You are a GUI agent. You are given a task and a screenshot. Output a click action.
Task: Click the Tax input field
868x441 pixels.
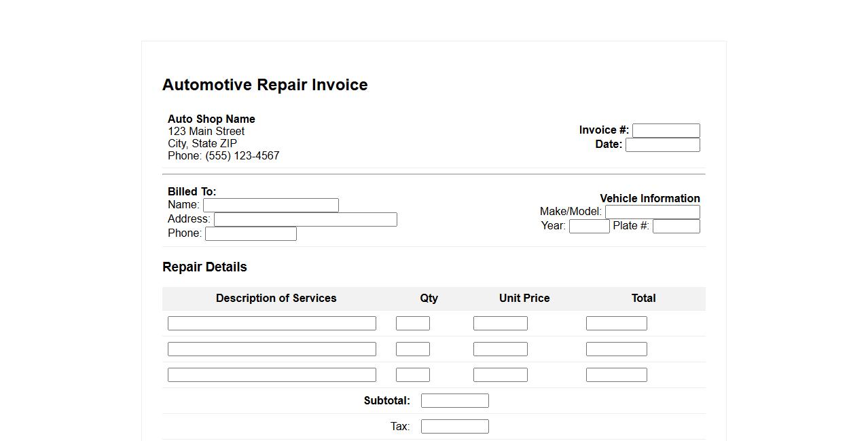(454, 426)
